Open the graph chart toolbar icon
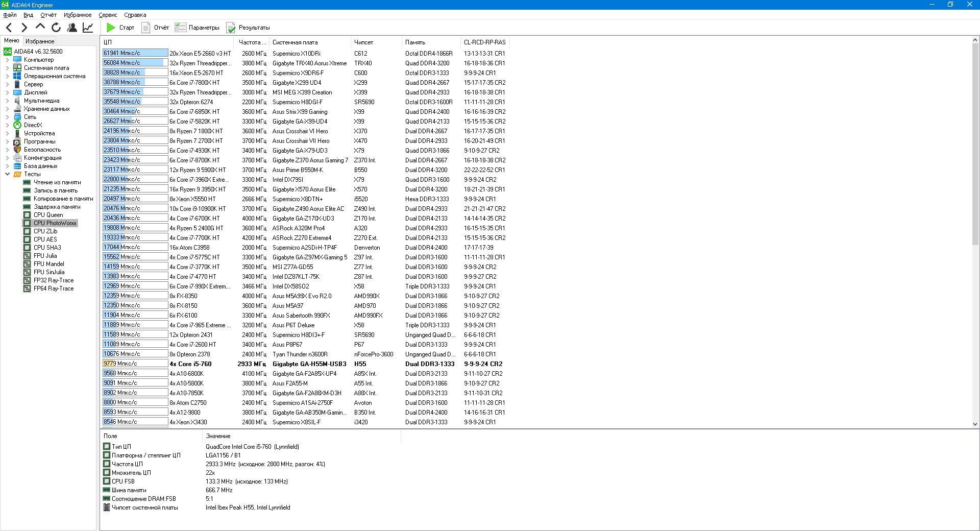980x531 pixels. point(88,28)
